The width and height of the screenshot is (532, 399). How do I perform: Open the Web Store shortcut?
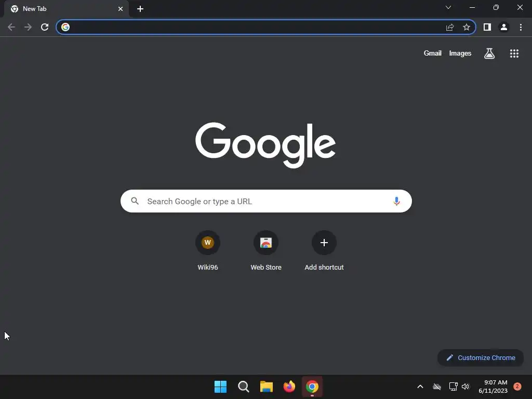pyautogui.click(x=266, y=250)
